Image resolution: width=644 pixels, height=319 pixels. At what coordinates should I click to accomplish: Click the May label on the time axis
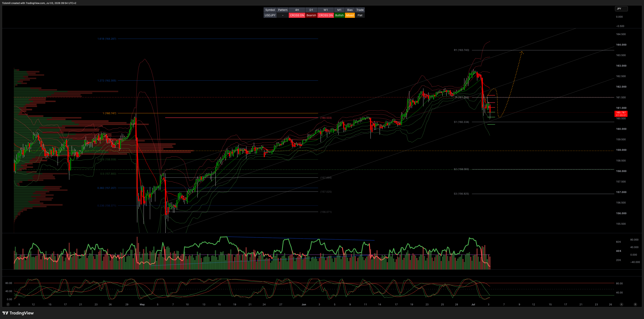click(142, 305)
